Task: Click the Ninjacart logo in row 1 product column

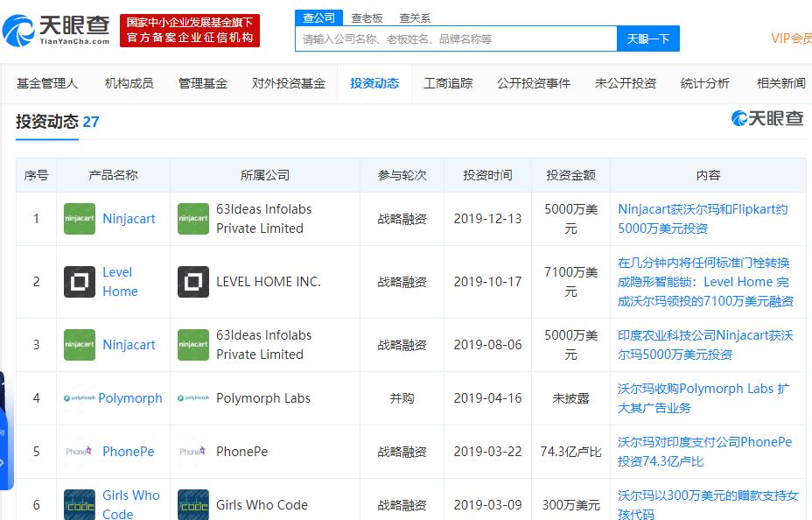Action: (x=80, y=219)
